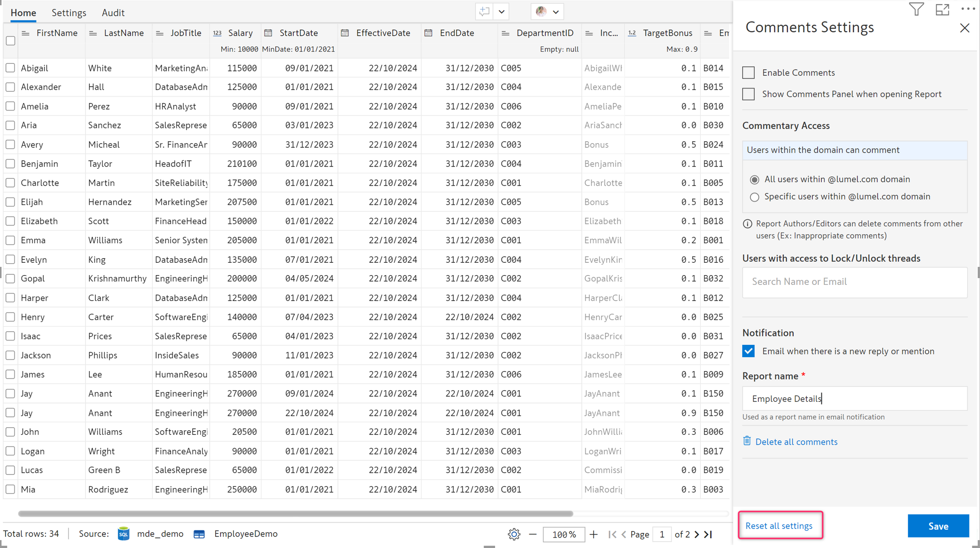Expand the comment button dropdown arrow
This screenshot has width=980, height=548.
(501, 12)
